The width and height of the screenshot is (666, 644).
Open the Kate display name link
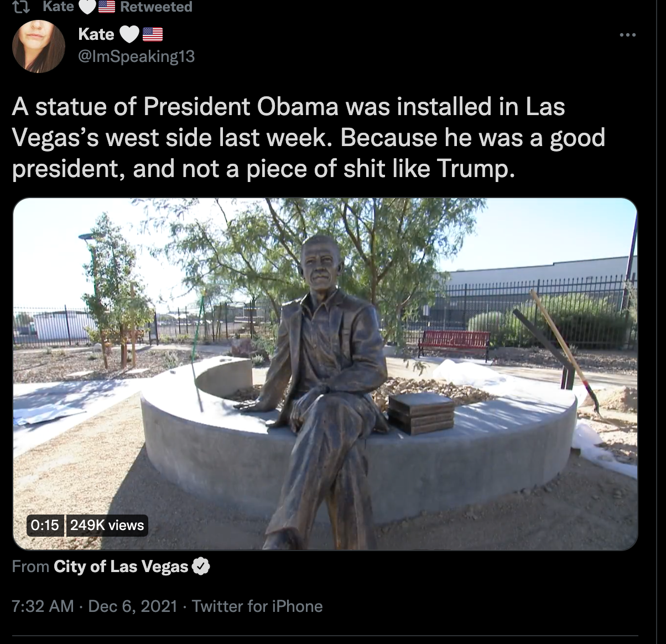(96, 34)
